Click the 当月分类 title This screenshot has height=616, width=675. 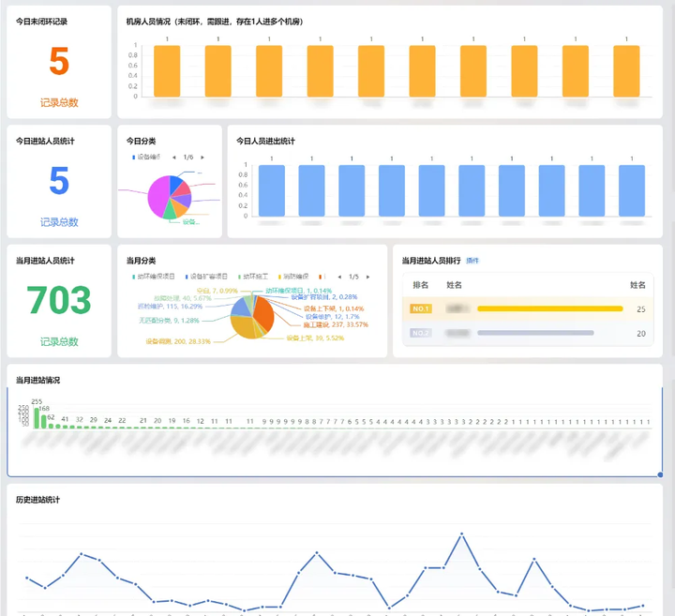[x=141, y=261]
